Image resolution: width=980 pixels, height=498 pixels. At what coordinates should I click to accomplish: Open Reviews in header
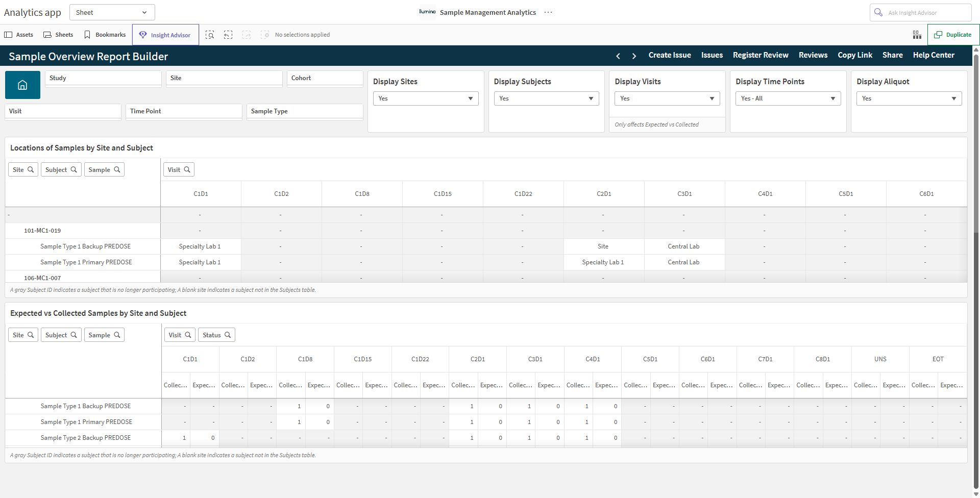tap(813, 55)
